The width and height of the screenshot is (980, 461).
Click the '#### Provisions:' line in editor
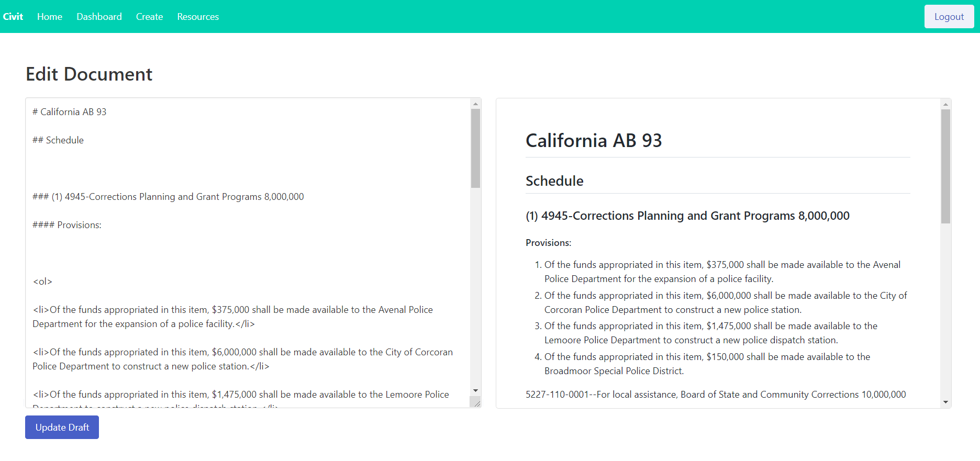pos(67,225)
